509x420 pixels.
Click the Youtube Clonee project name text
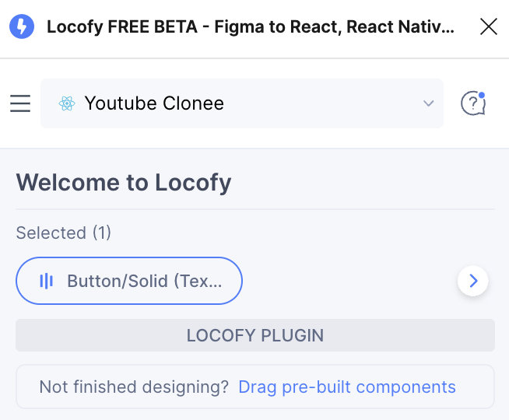point(154,103)
